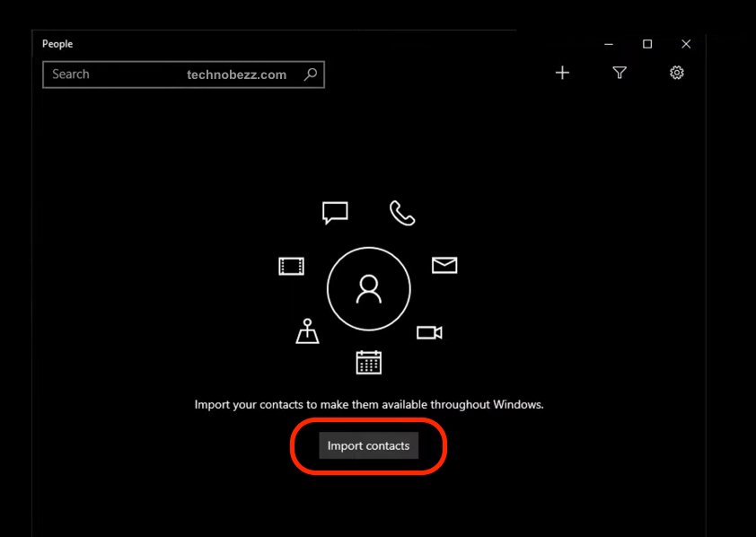This screenshot has height=537, width=756.
Task: Click the calendar illustration icon
Action: tap(368, 362)
